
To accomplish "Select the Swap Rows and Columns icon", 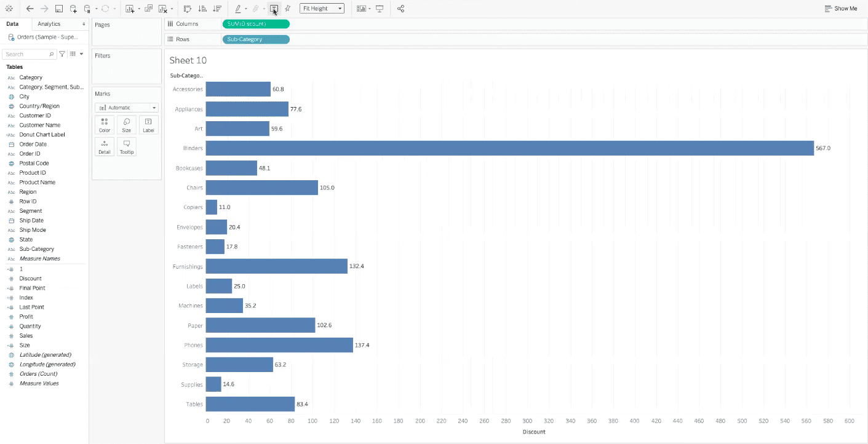I will pyautogui.click(x=188, y=9).
